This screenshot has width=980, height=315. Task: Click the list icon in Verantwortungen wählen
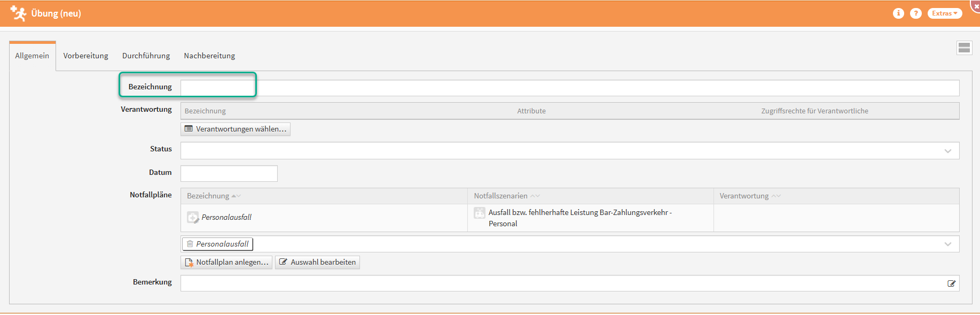pos(189,129)
